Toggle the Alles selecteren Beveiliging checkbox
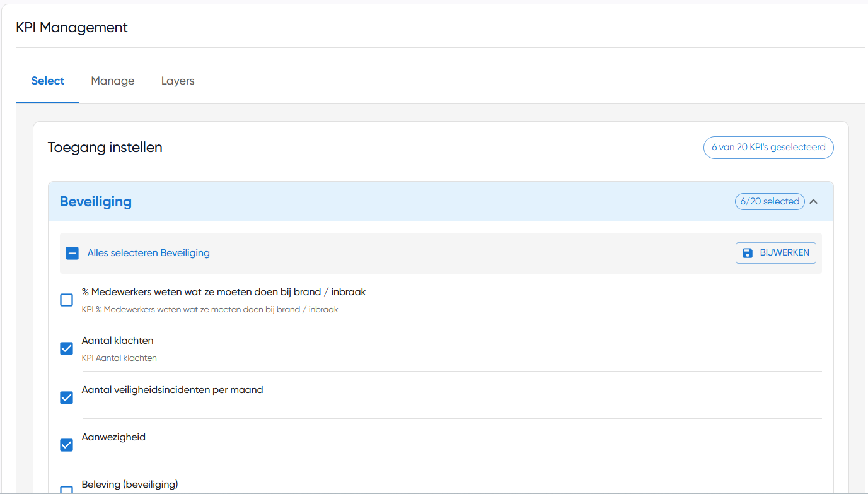Viewport: 868px width, 494px height. click(72, 253)
